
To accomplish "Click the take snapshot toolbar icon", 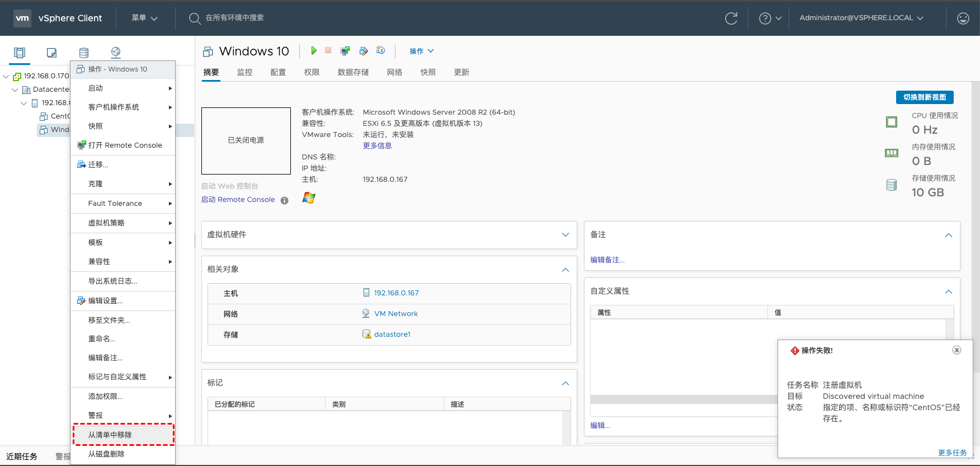I will (380, 51).
